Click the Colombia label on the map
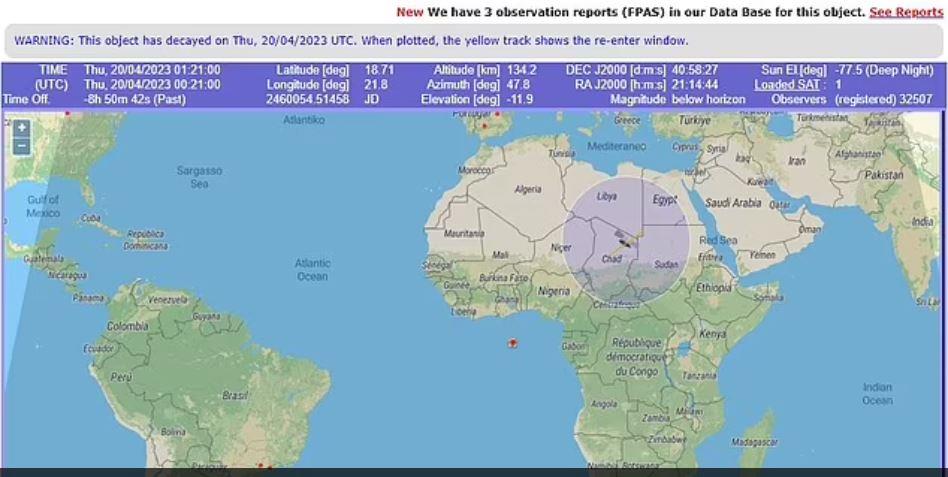This screenshot has height=477, width=948. click(128, 326)
